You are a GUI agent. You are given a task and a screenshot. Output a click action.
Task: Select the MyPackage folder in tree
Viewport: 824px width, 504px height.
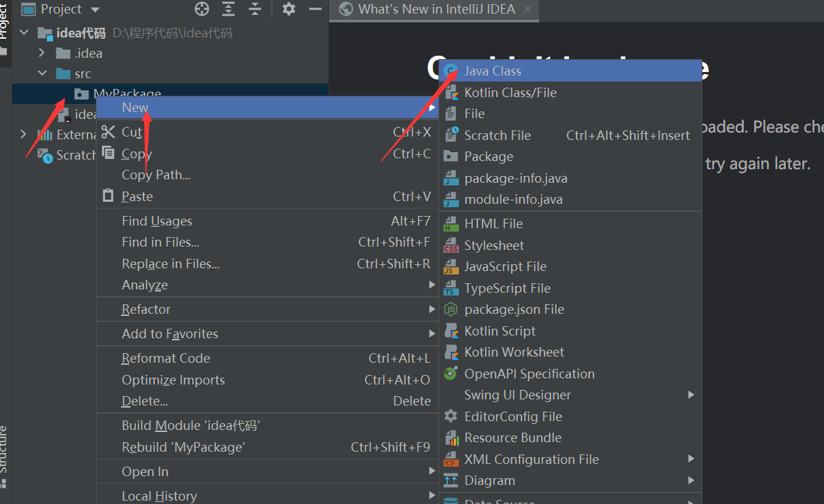pos(170,94)
